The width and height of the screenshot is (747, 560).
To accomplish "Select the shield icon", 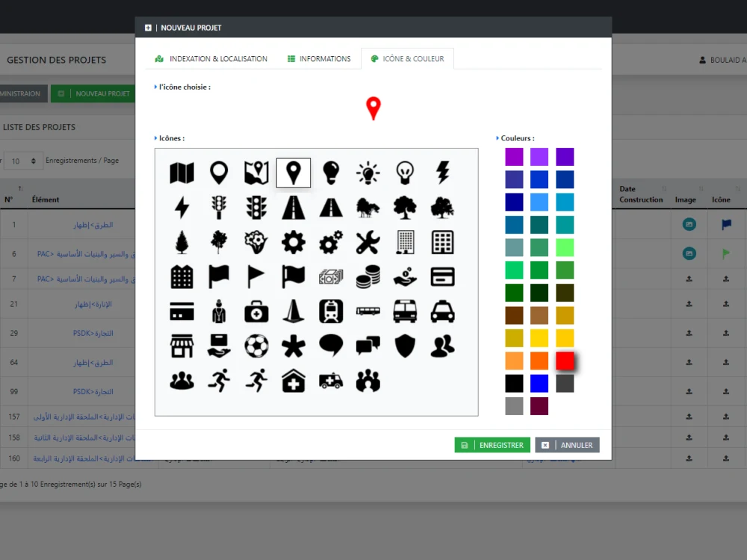I will click(x=405, y=346).
